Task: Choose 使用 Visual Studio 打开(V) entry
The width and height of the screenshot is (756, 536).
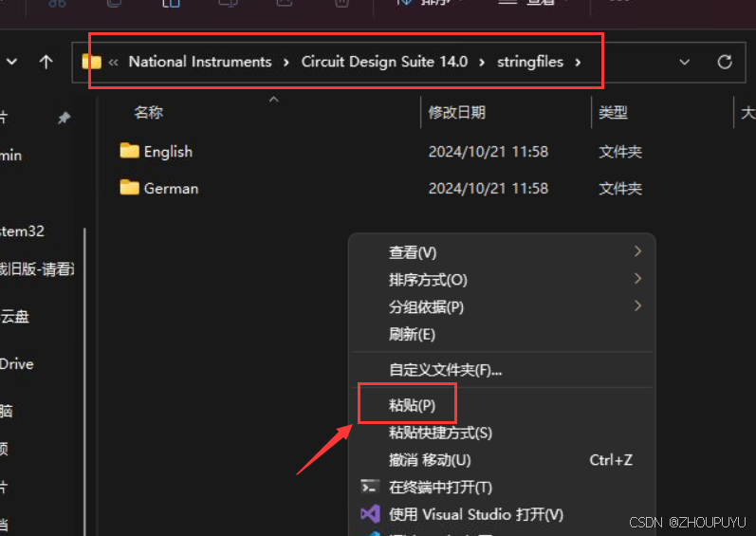Action: click(x=502, y=514)
